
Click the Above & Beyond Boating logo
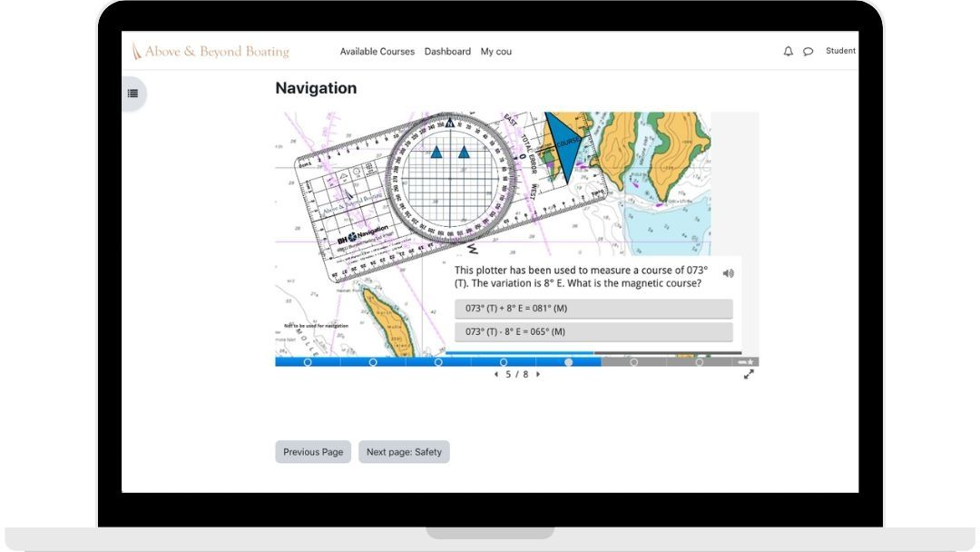click(x=210, y=52)
